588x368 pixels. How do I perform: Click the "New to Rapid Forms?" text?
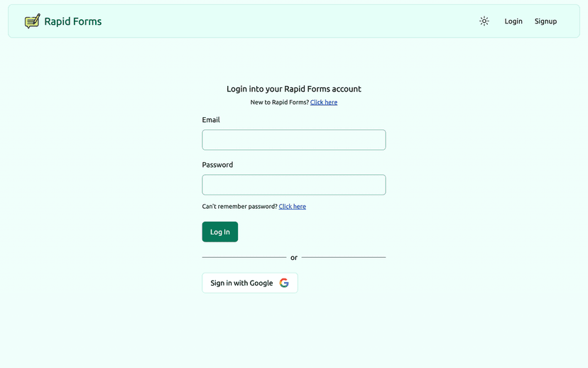[x=279, y=102]
